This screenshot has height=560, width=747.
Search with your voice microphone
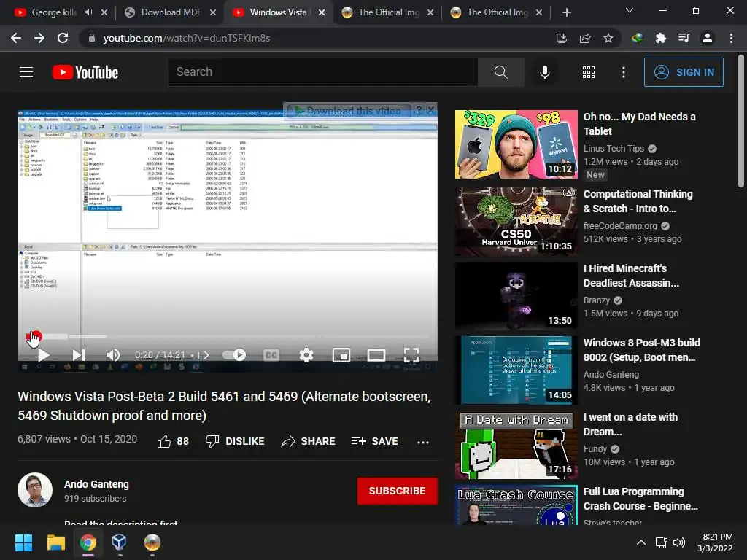click(x=544, y=72)
